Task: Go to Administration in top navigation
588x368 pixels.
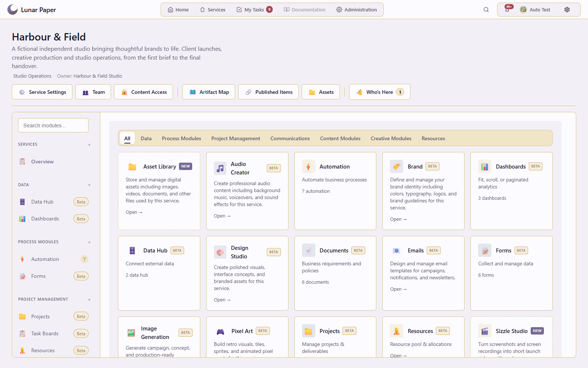Action: [356, 10]
